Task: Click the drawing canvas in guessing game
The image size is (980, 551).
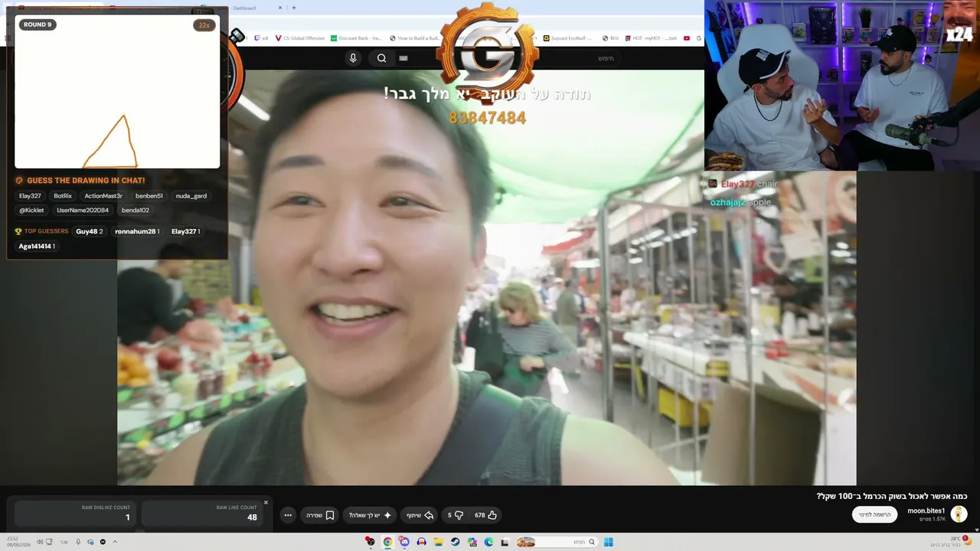Action: point(117,91)
